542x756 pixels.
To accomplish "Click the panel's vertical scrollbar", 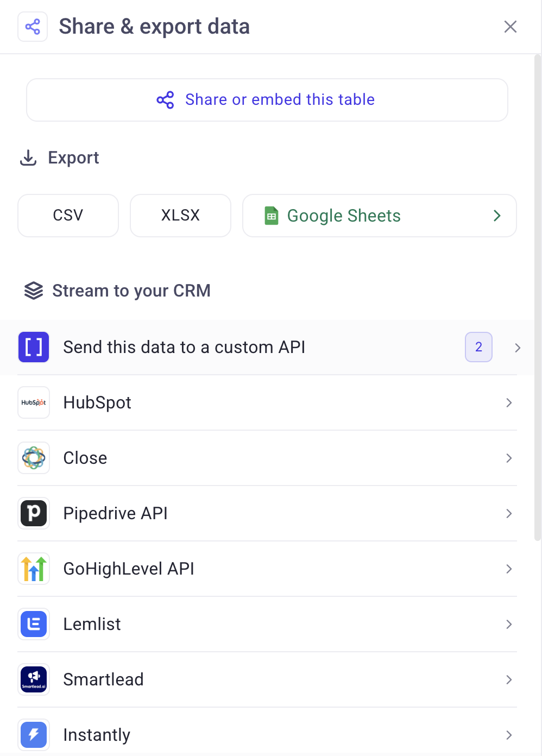I will [x=538, y=298].
